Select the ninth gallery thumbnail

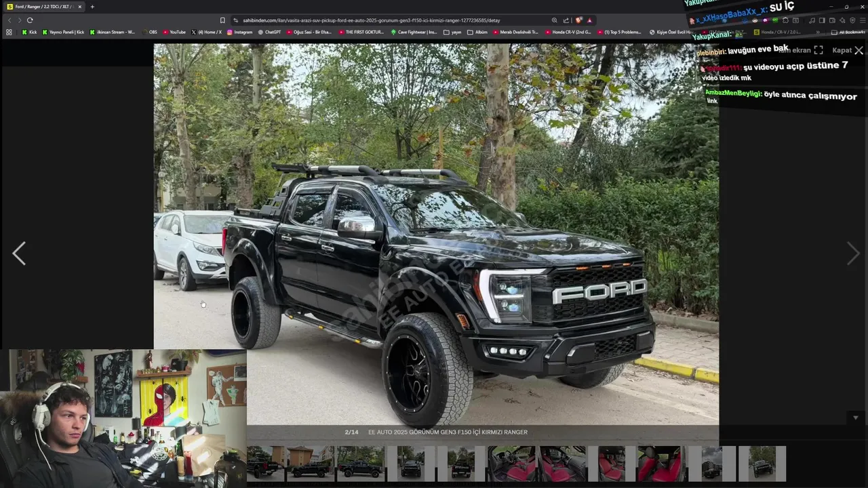pos(662,464)
